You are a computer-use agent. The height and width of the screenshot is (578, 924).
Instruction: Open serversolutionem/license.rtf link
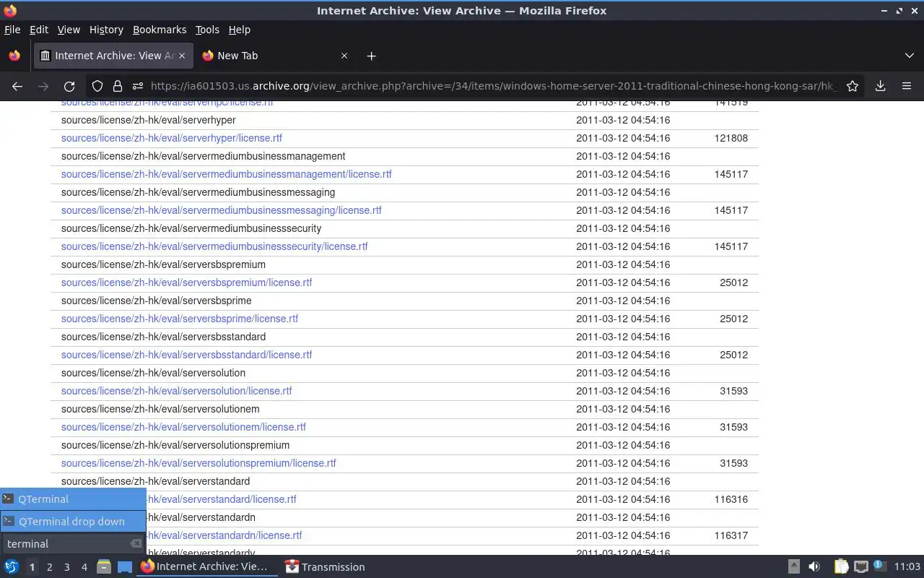point(183,427)
